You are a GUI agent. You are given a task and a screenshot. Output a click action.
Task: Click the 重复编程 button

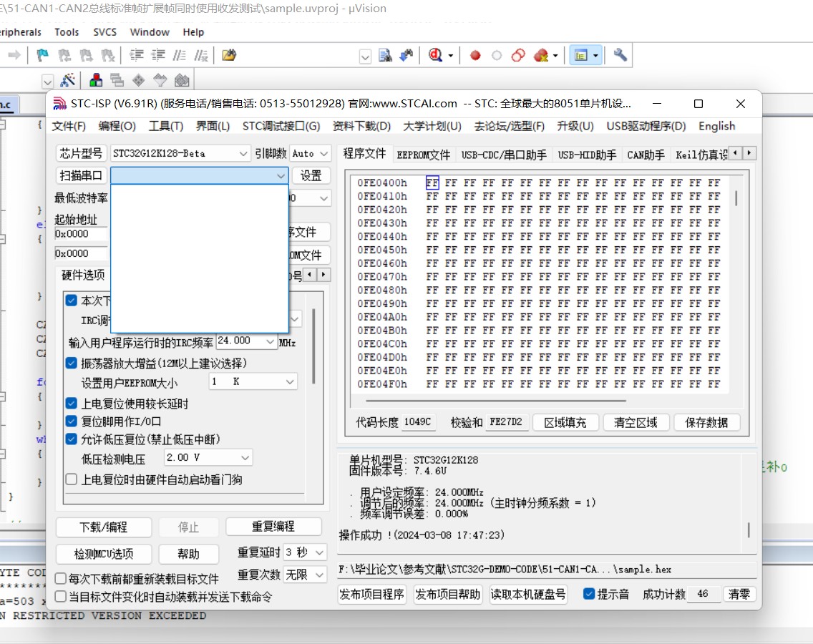[273, 527]
